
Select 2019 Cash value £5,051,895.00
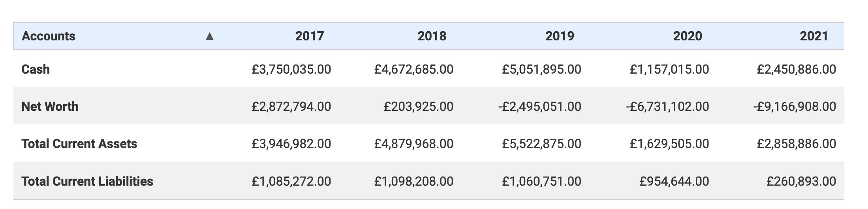[542, 70]
